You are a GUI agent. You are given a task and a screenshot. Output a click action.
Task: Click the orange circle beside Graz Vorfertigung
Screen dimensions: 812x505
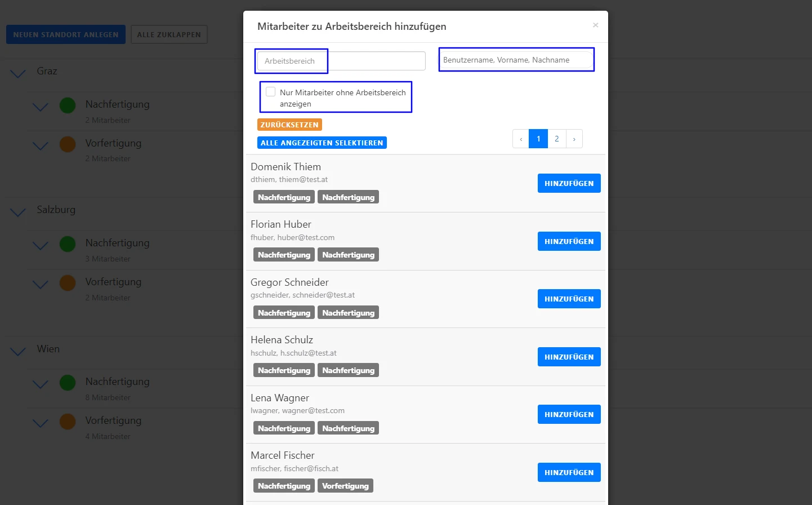[x=68, y=144]
